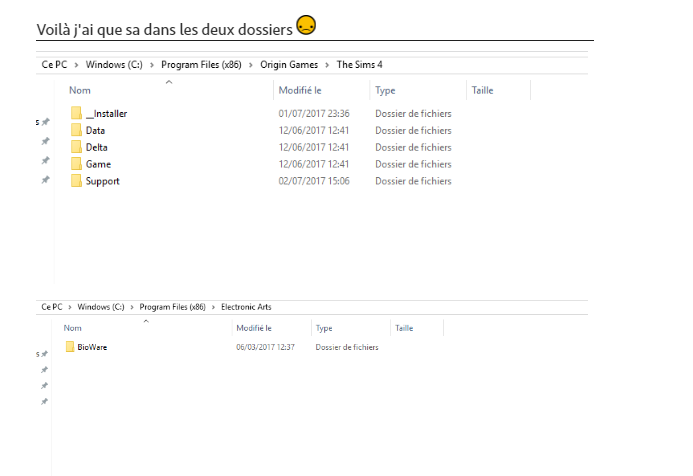The image size is (693, 476).
Task: Expand chevron after Program Files (x86) in The Sims 4 path
Action: pos(251,65)
